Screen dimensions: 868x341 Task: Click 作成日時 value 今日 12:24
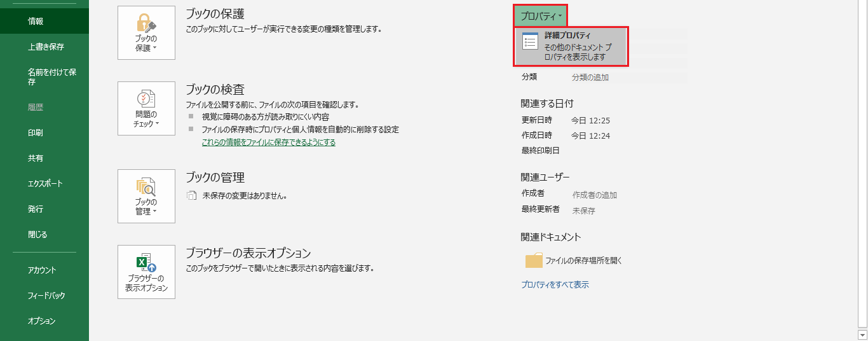590,136
